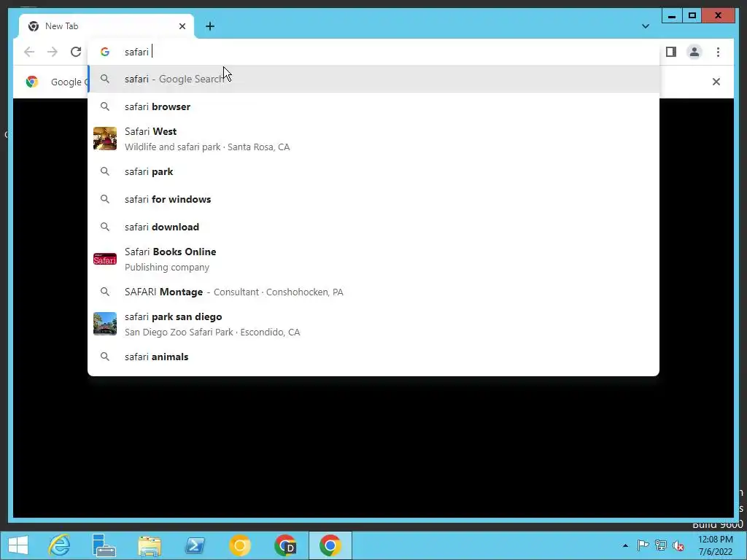
Task: Expand the tab search chevron
Action: (646, 26)
